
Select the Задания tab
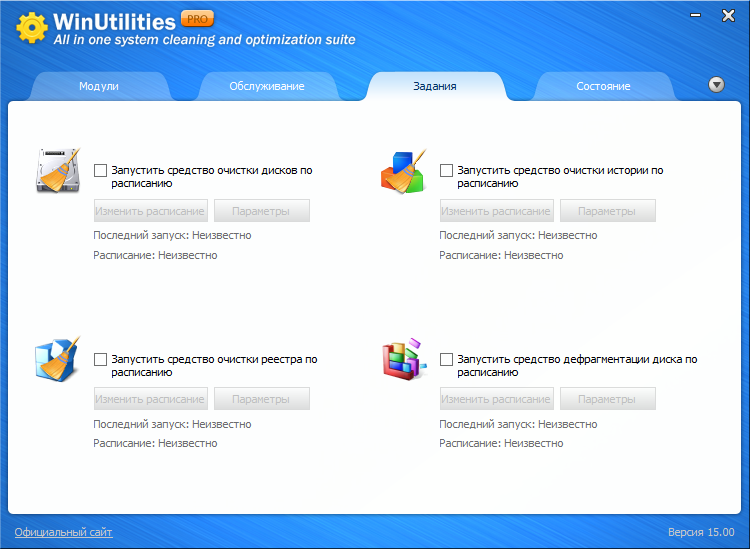pyautogui.click(x=435, y=86)
